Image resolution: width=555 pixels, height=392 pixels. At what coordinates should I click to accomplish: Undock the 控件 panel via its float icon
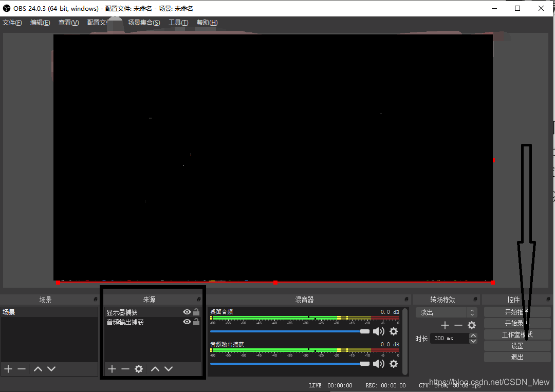(548, 300)
